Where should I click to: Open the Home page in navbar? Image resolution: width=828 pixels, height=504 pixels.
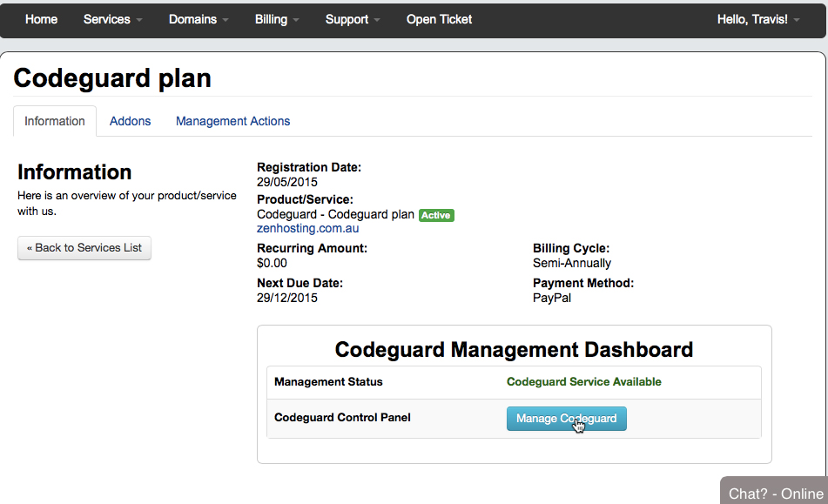(x=41, y=19)
